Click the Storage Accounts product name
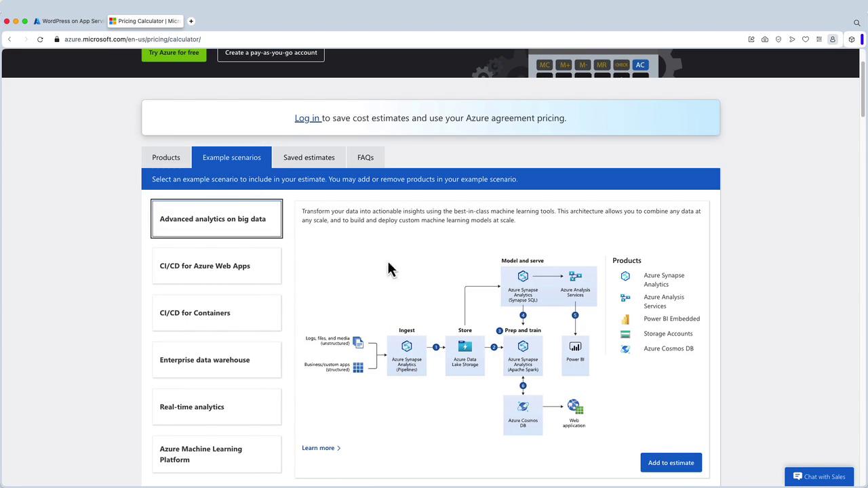This screenshot has height=488, width=868. point(668,333)
